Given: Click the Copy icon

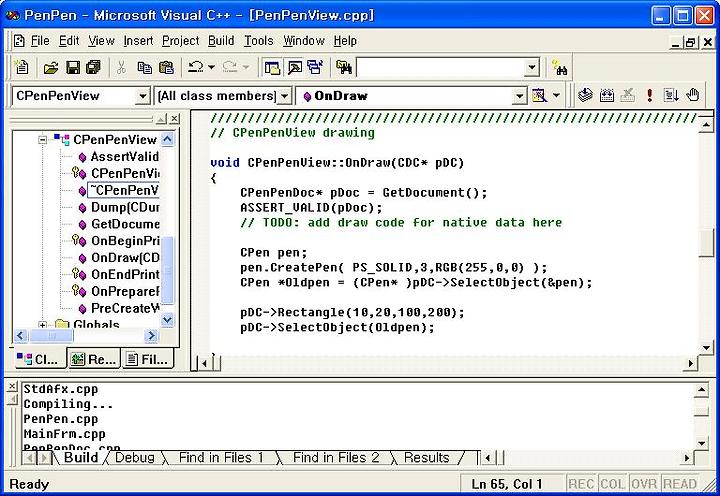Looking at the screenshot, I should pyautogui.click(x=145, y=68).
